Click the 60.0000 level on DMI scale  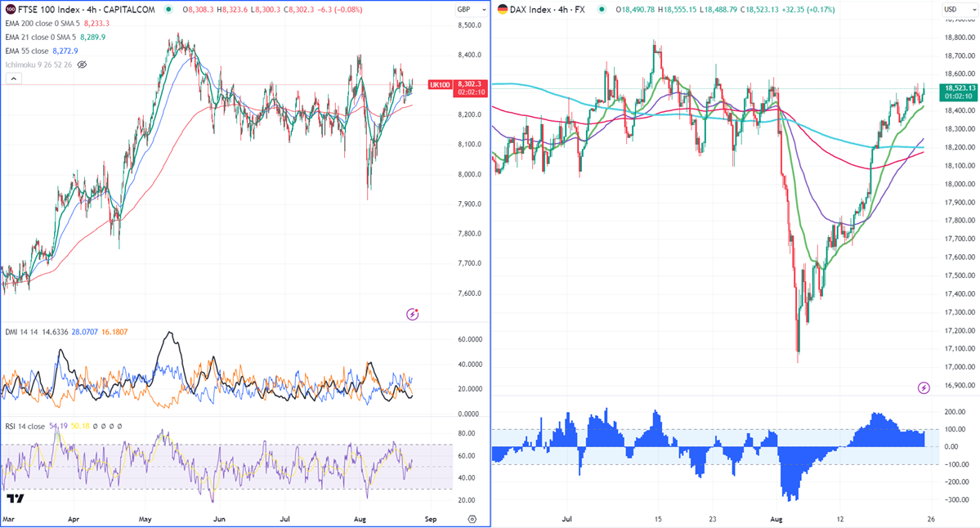[469, 340]
